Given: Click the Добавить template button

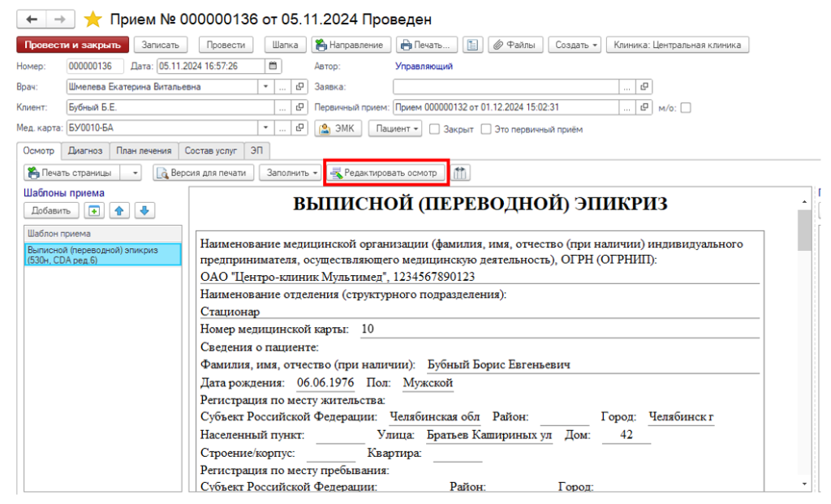Looking at the screenshot, I should [x=51, y=211].
